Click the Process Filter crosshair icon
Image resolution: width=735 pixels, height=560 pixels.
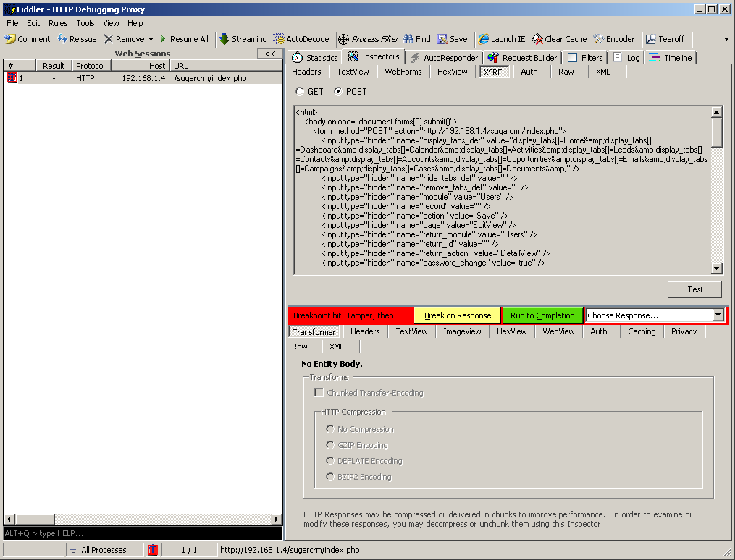pyautogui.click(x=343, y=39)
